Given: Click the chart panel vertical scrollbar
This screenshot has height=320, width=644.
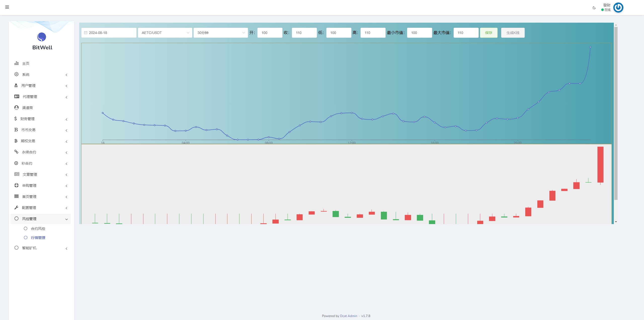Looking at the screenshot, I should point(616,113).
